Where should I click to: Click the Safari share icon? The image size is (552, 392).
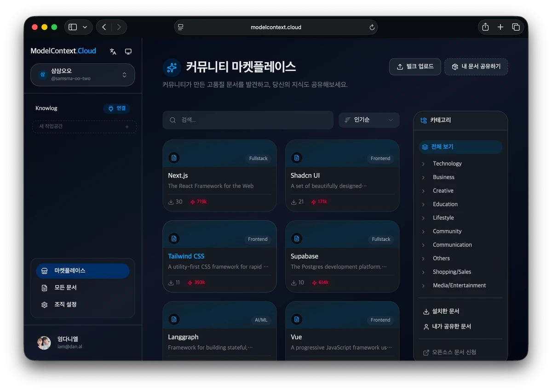(485, 27)
